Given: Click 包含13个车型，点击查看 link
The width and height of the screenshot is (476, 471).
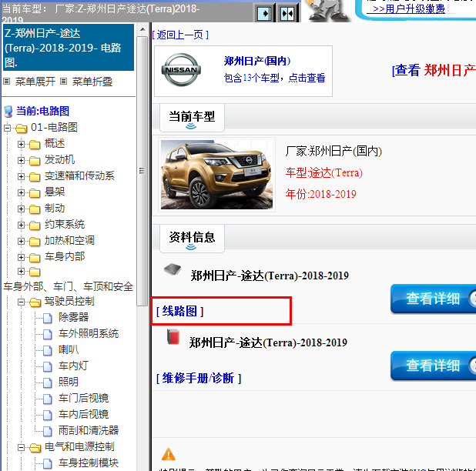Looking at the screenshot, I should click(274, 78).
